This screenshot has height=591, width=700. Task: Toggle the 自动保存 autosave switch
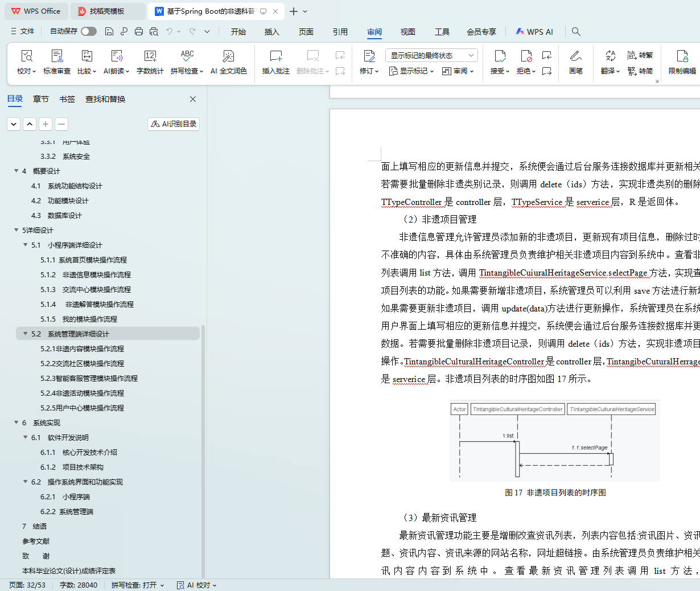88,31
